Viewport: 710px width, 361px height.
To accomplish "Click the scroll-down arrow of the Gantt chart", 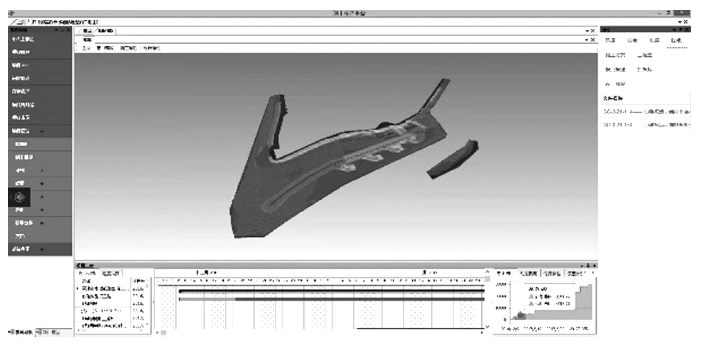I will pyautogui.click(x=487, y=327).
